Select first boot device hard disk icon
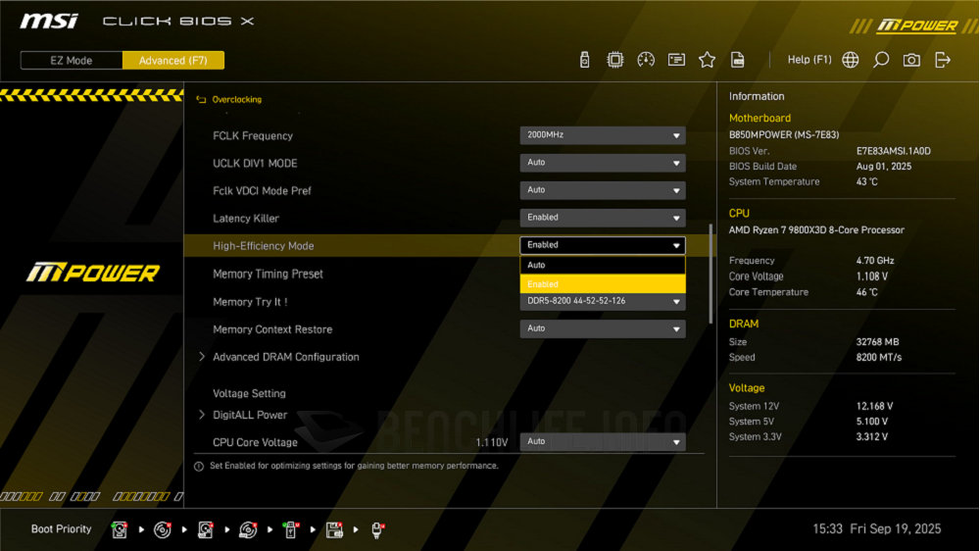980x551 pixels. [x=120, y=529]
